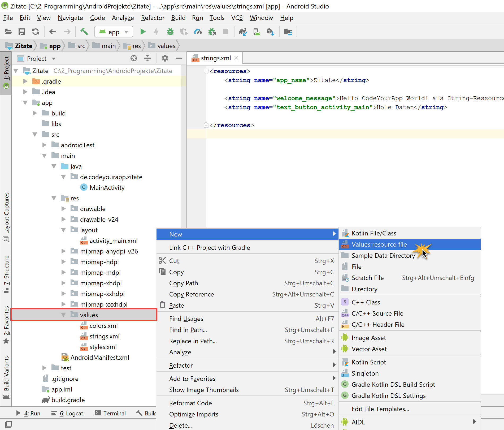Toggle the 7: Structure side panel

pyautogui.click(x=6, y=274)
